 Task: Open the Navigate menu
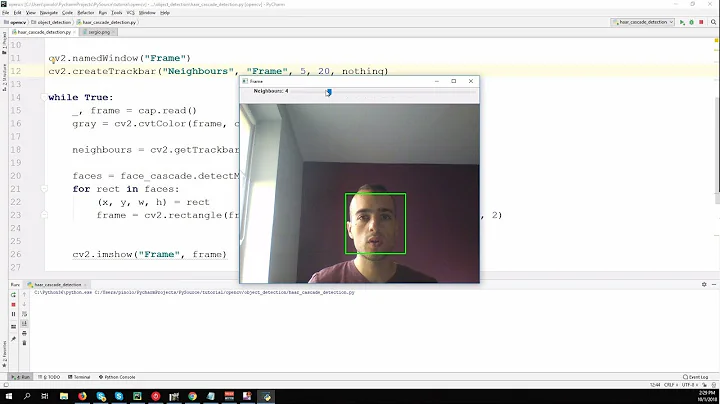point(49,13)
